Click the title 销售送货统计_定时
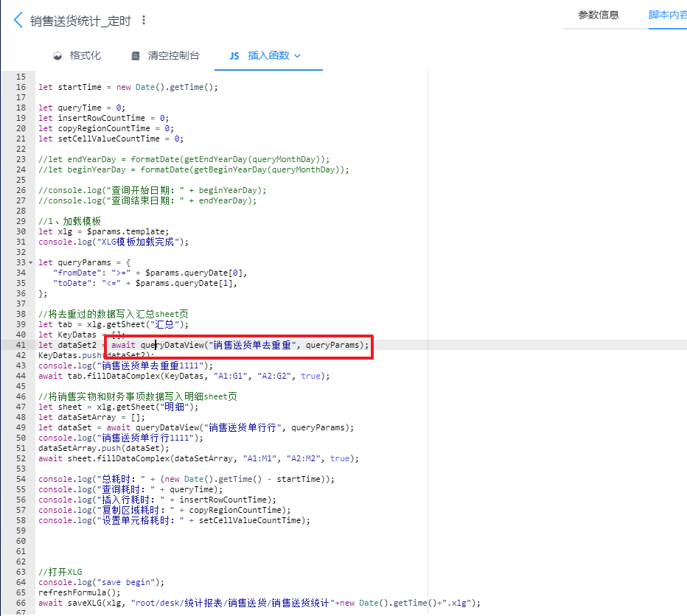The height and width of the screenshot is (616, 687). [x=80, y=21]
